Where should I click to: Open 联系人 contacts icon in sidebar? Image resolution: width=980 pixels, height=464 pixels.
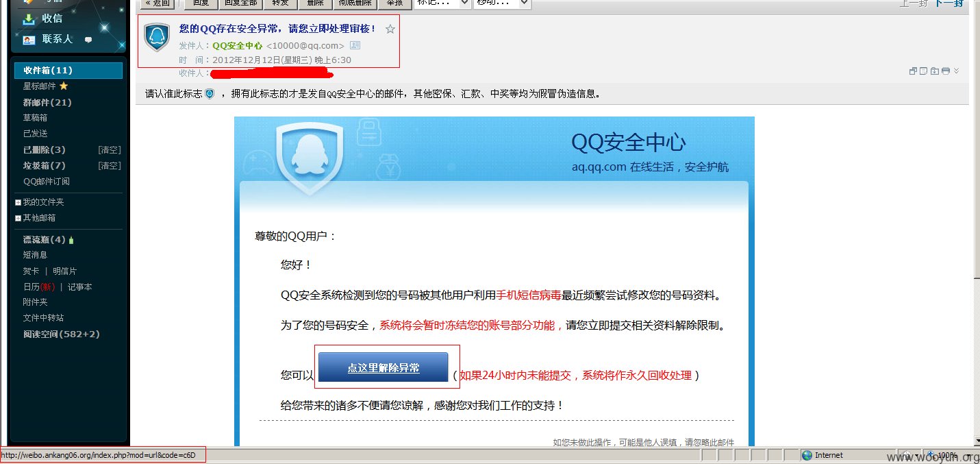click(x=28, y=40)
